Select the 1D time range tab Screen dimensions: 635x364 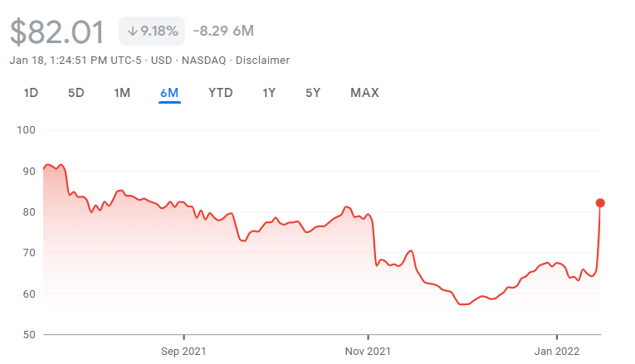pyautogui.click(x=31, y=93)
